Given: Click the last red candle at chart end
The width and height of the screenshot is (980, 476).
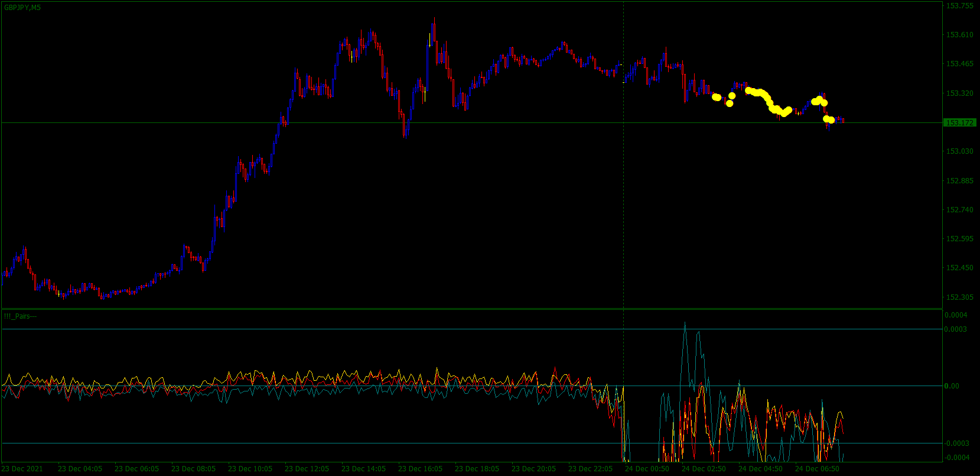Looking at the screenshot, I should 843,121.
